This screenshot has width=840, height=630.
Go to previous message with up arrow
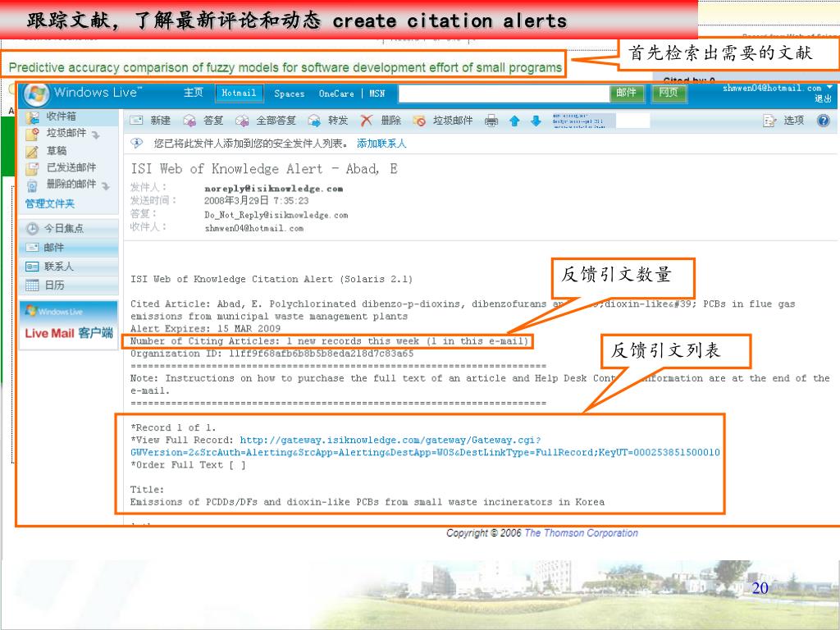[x=514, y=121]
